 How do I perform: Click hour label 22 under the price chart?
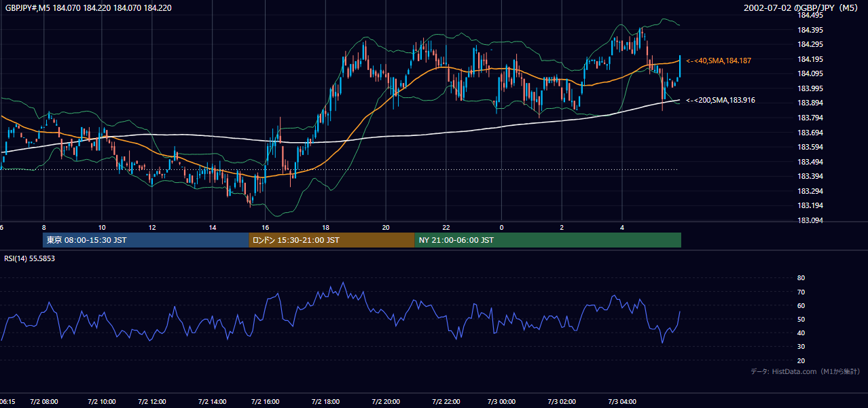(446, 227)
